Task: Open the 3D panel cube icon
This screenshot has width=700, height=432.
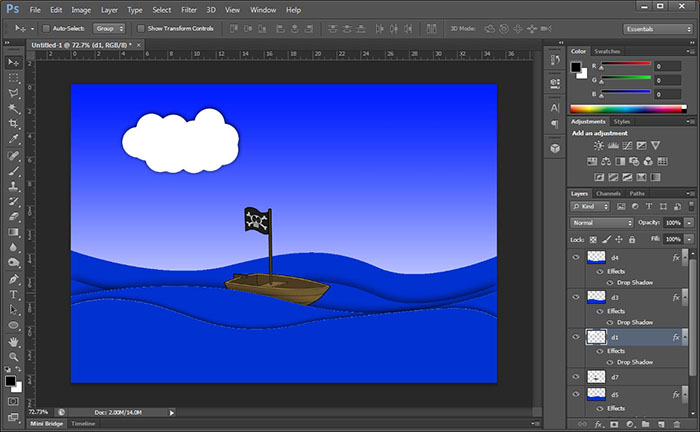Action: 554,147
